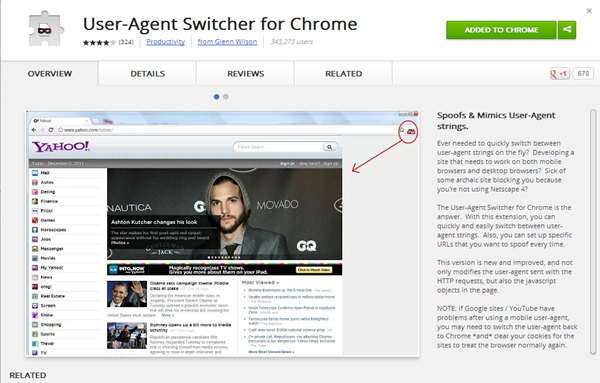Viewport: 600px width, 383px height.
Task: Click the (324) ratings count
Action: (126, 42)
